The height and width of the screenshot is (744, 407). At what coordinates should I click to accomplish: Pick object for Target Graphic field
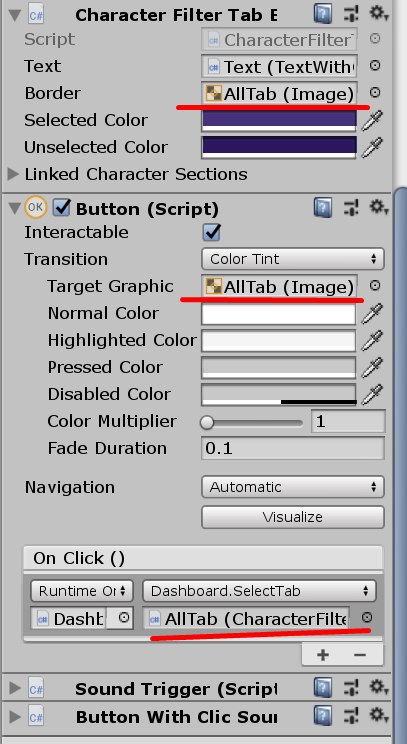pyautogui.click(x=375, y=285)
